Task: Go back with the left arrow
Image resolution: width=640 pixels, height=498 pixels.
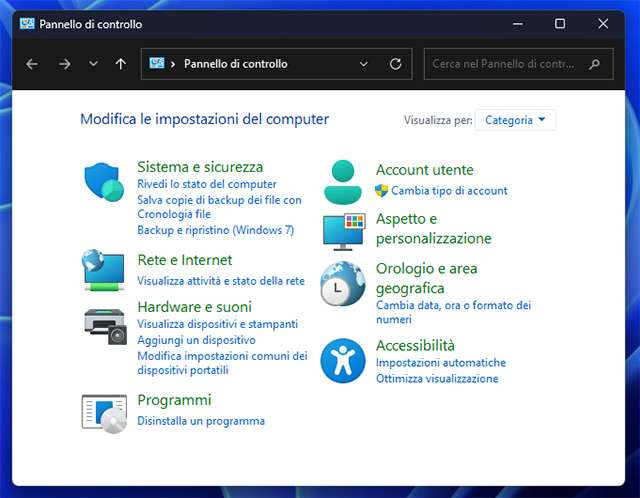Action: [32, 64]
